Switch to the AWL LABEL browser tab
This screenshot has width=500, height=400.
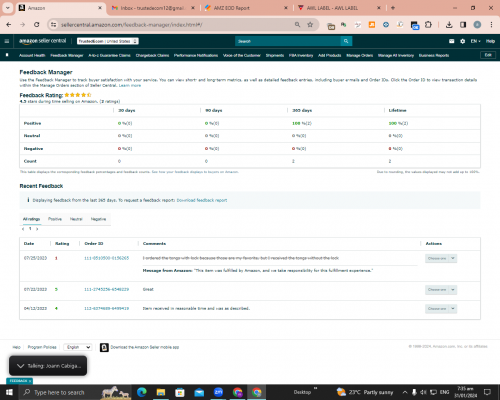pos(339,8)
